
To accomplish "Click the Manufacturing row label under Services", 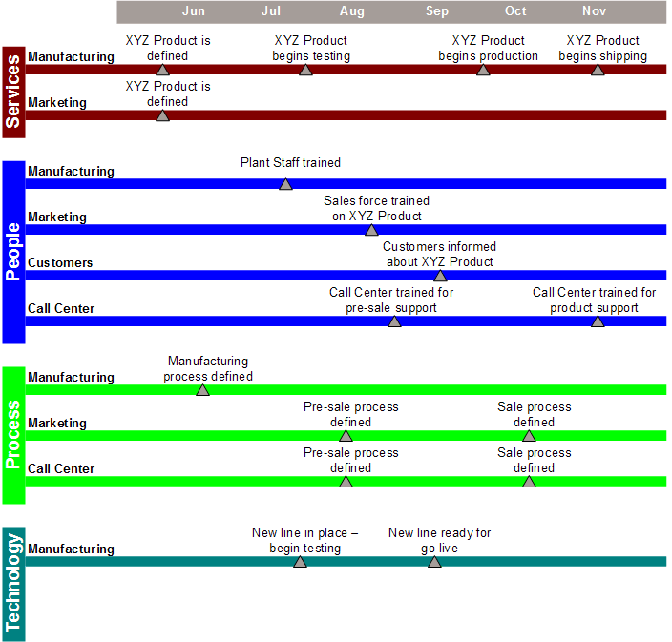I will 72,57.
